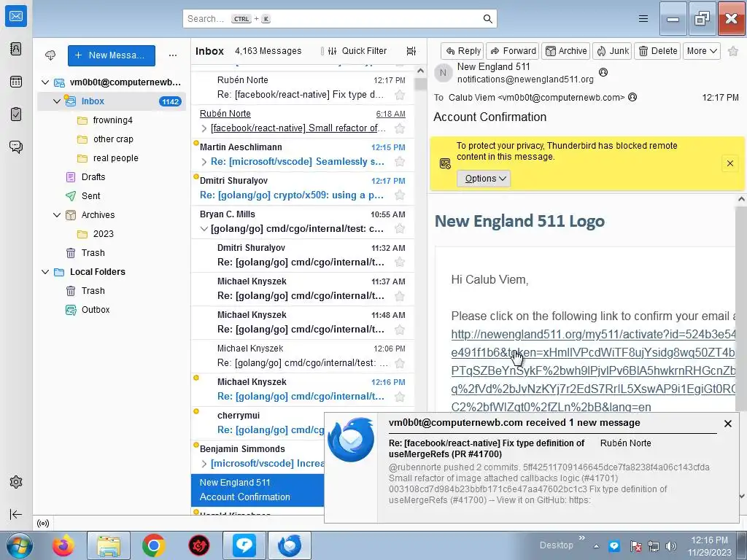
Task: Collapse the Archives folder
Action: point(57,215)
